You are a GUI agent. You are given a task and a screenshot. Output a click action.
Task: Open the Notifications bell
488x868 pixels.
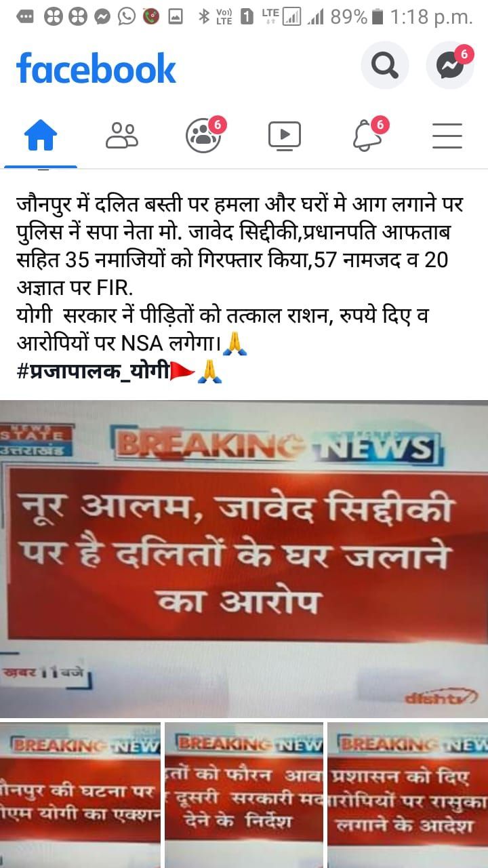(367, 135)
